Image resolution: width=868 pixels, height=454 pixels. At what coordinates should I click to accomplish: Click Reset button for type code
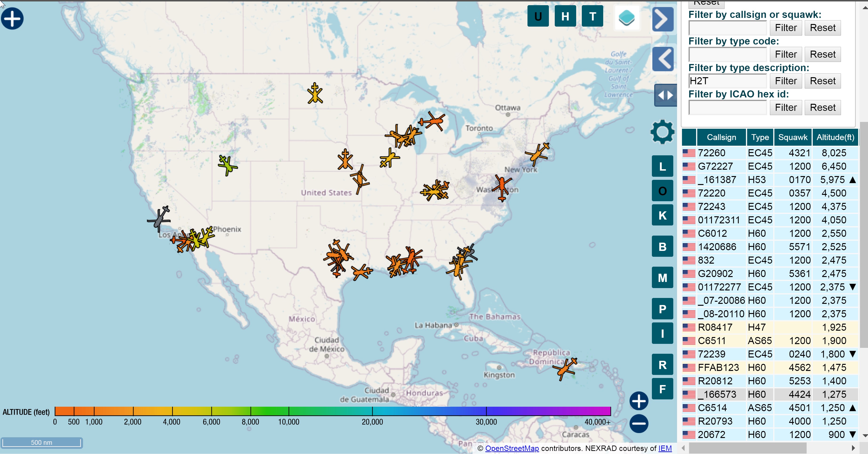tap(823, 54)
